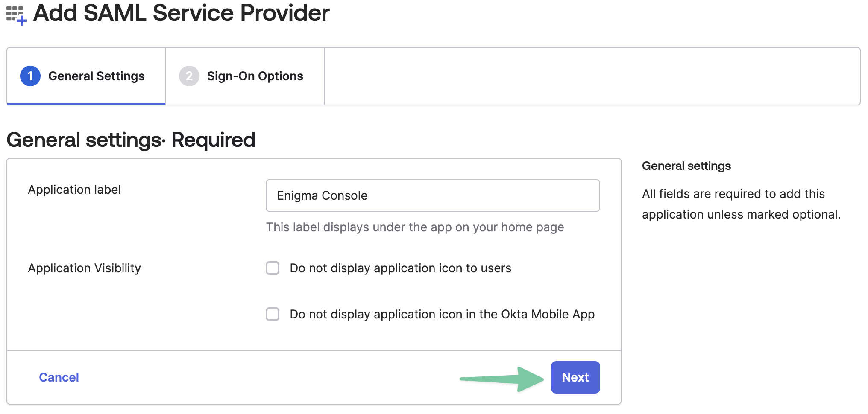Enable the hide icon in Okta Mobile App checkbox
The image size is (868, 414).
coord(273,314)
